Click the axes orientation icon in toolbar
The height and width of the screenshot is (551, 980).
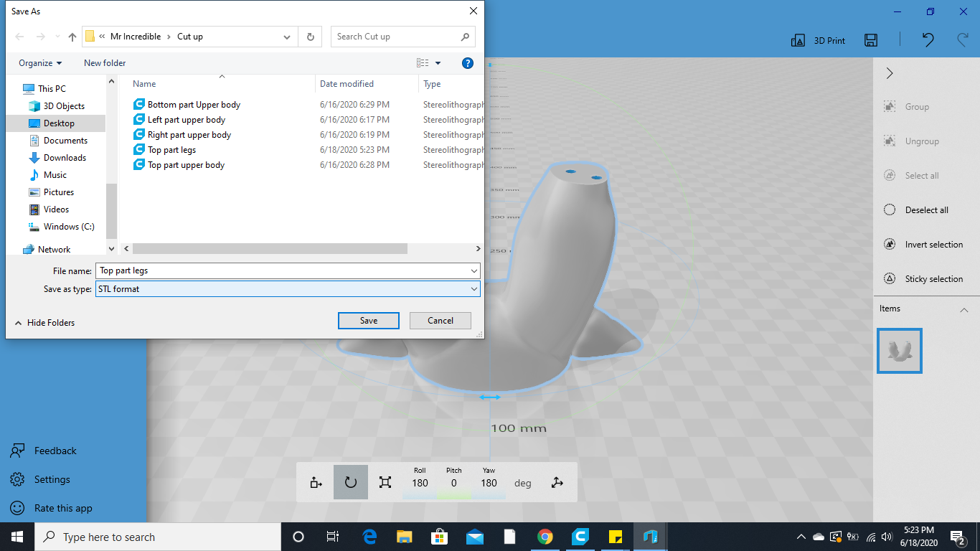click(x=557, y=482)
